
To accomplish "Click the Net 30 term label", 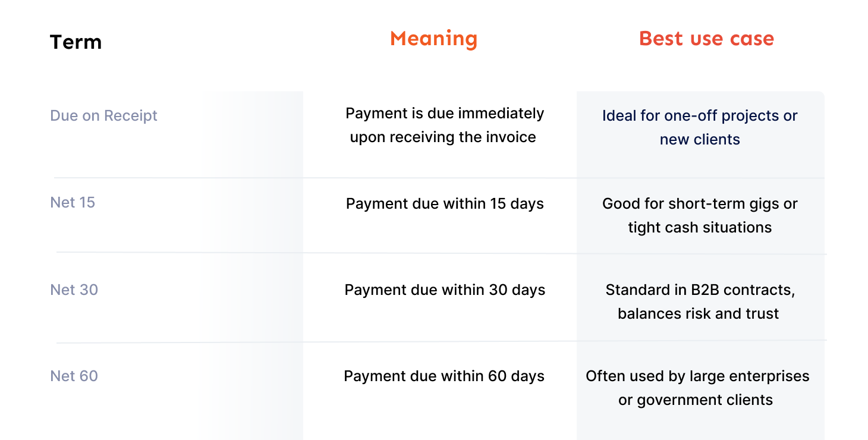I will click(x=74, y=290).
